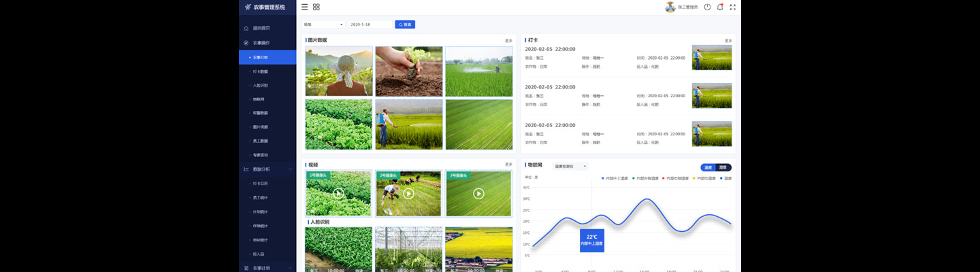The image size is (980, 272).
Task: Open 计划统计 under 数据分析
Action: 260,211
